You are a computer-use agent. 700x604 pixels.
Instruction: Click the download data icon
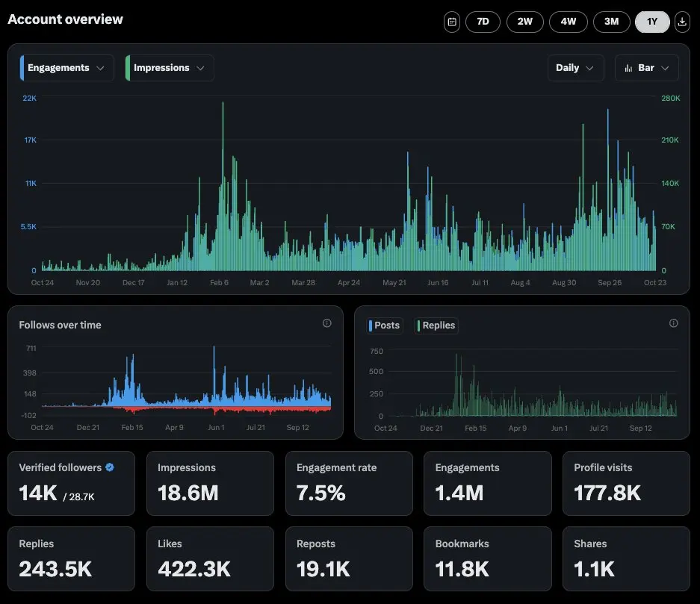click(682, 22)
